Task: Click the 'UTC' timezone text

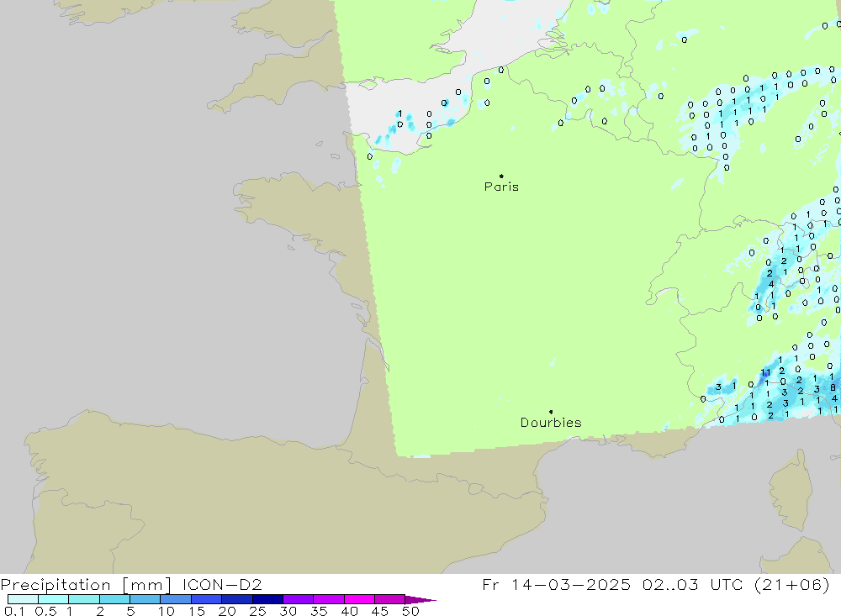Action: point(727,584)
